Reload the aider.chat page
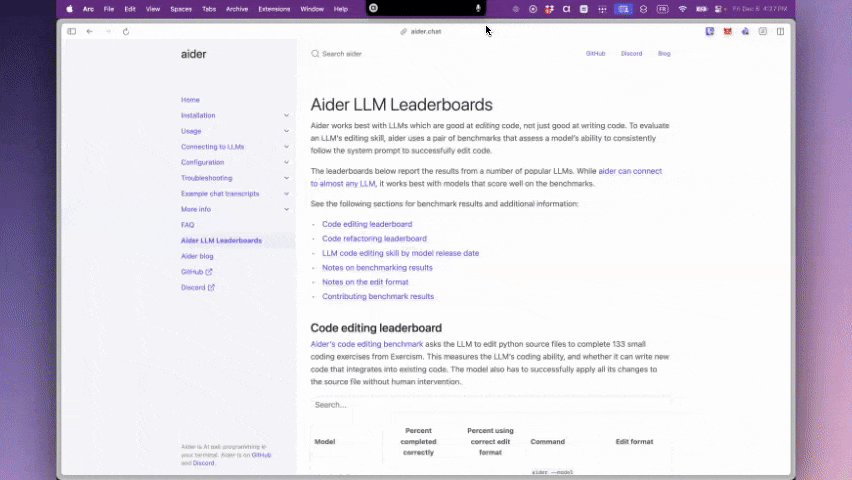The width and height of the screenshot is (852, 480). pos(126,32)
